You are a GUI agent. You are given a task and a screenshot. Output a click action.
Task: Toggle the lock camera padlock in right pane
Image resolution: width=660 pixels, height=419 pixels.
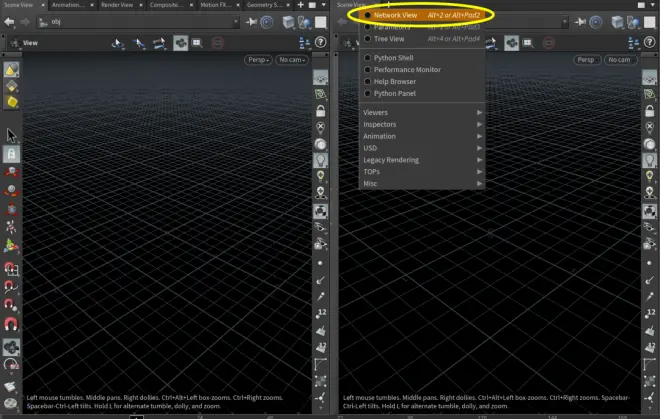click(649, 111)
